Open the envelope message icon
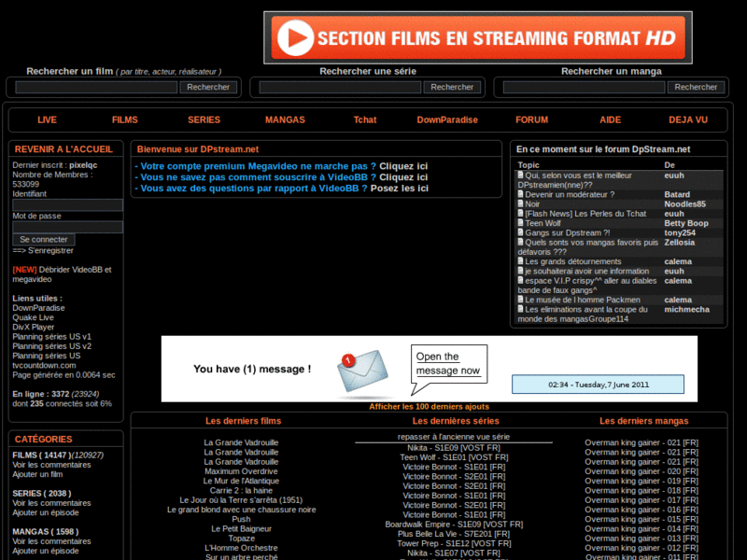747x560 pixels. (362, 371)
